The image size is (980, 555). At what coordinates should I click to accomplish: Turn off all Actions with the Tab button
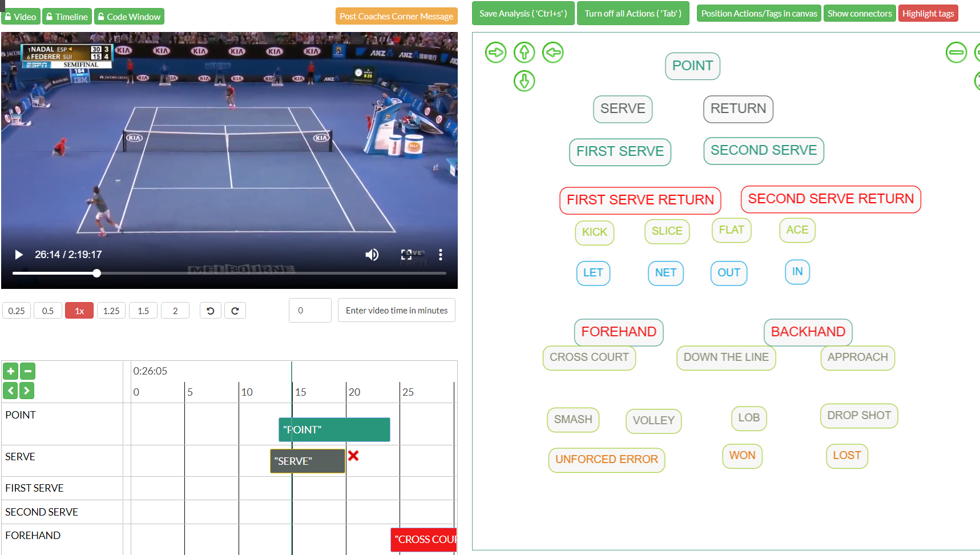tap(633, 13)
